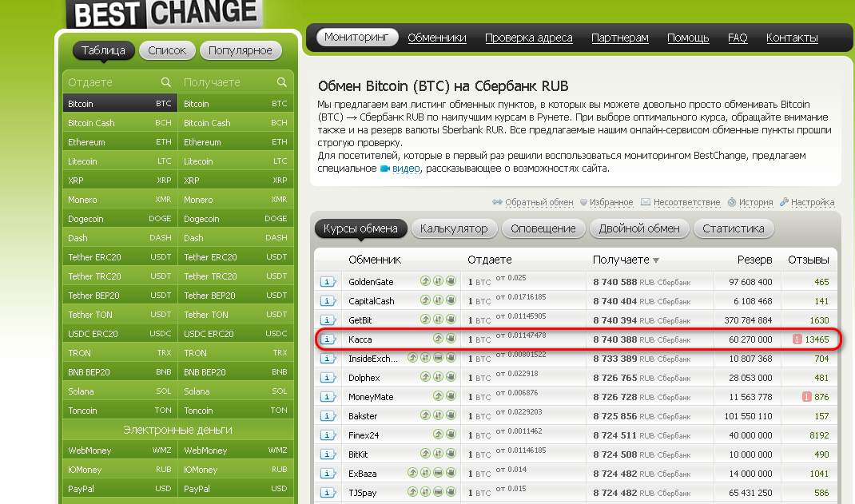Click up-down arrows badge in Dolphex row

click(x=438, y=377)
